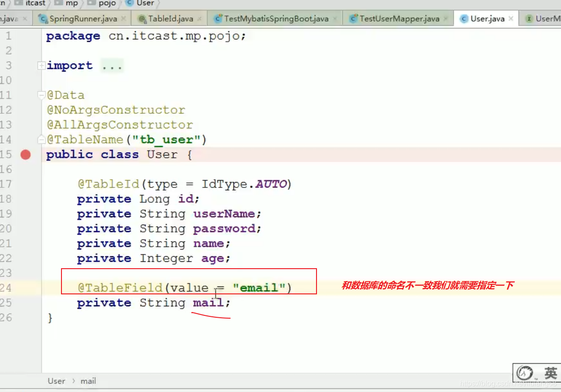Expand the folded import block
561x392 pixels.
click(41, 66)
